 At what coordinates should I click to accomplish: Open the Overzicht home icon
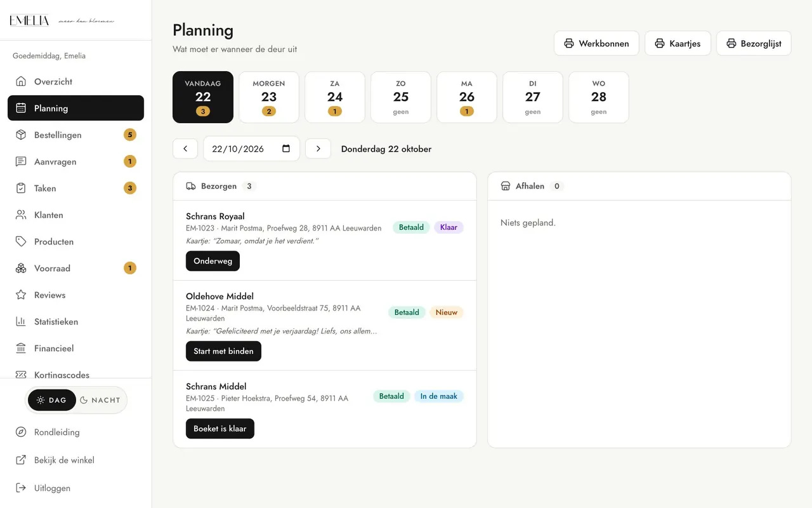coord(21,81)
